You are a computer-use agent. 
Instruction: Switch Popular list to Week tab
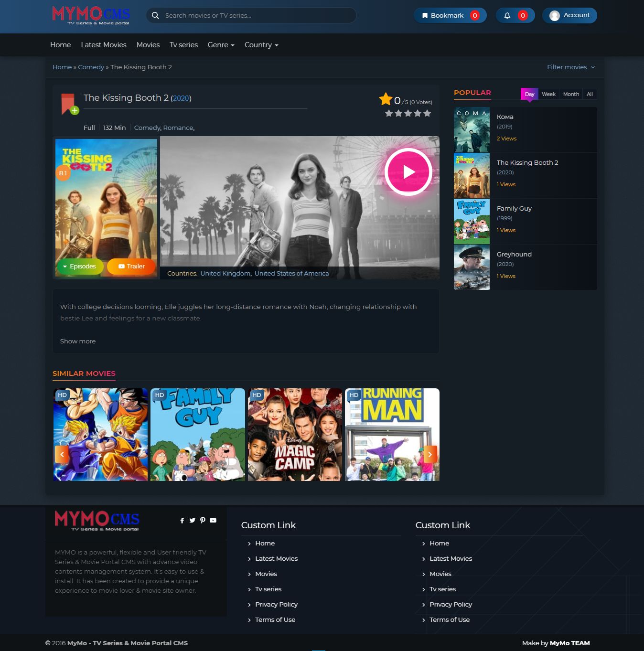(548, 94)
